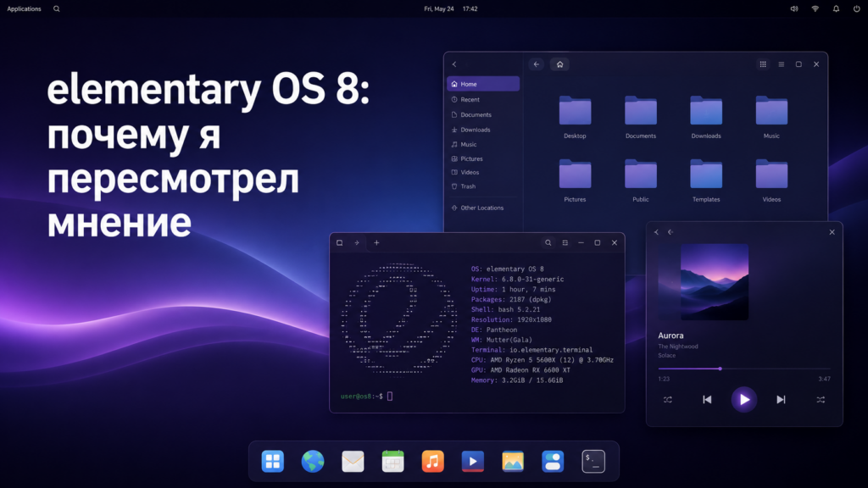
Task: Open the date and time indicator
Action: point(451,8)
